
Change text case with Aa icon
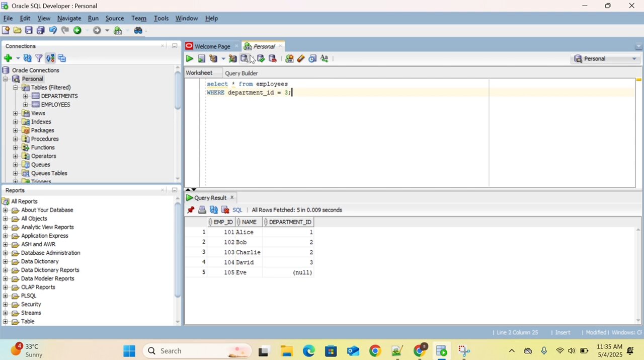tap(324, 58)
